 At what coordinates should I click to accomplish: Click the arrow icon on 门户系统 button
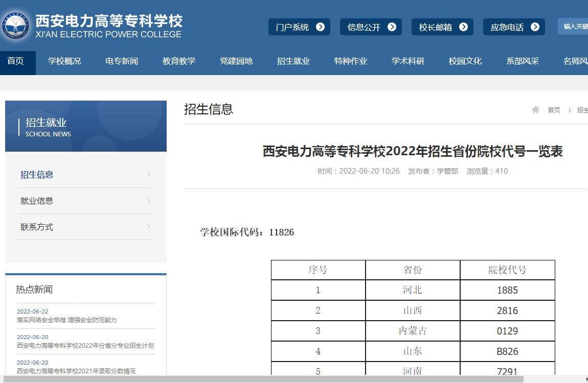point(320,27)
